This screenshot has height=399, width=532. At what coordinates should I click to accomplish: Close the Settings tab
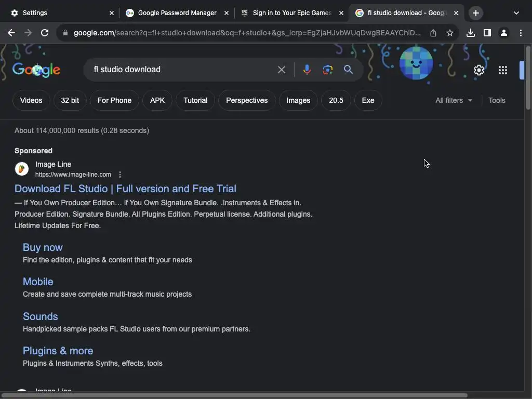tap(112, 13)
